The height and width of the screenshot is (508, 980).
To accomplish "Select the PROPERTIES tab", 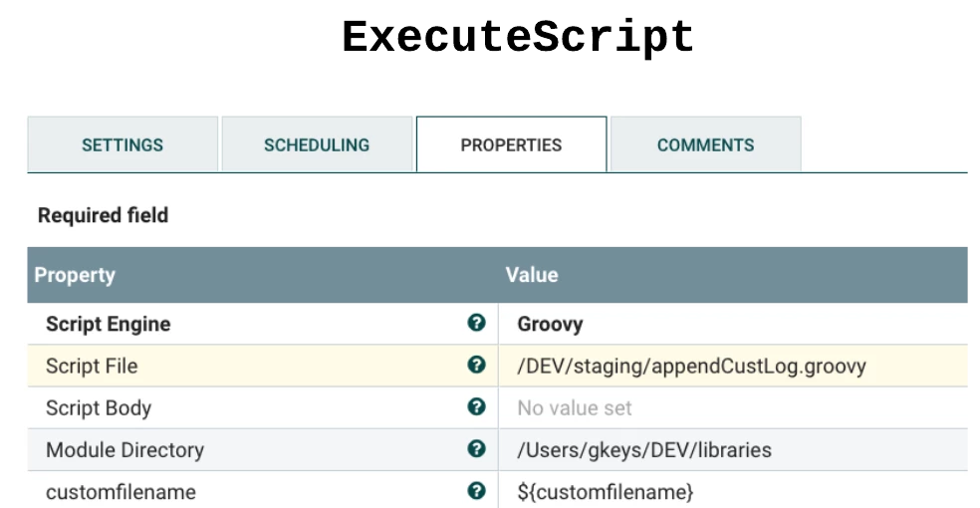I will click(x=511, y=144).
